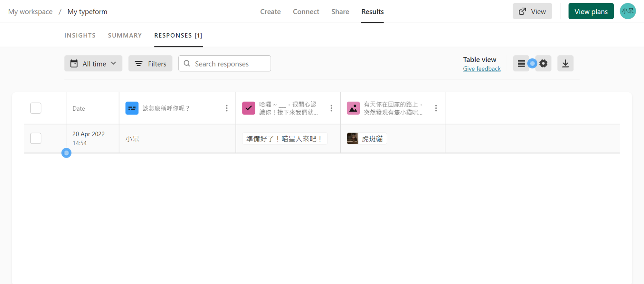Expand the All time date dropdown
This screenshot has height=284, width=644.
(x=93, y=63)
